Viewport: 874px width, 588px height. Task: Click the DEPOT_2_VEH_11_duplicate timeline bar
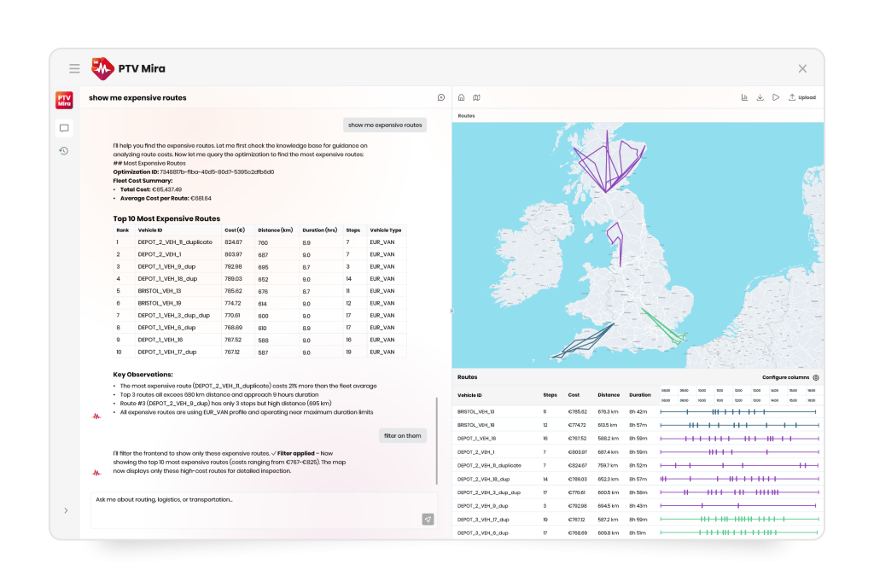coord(739,465)
